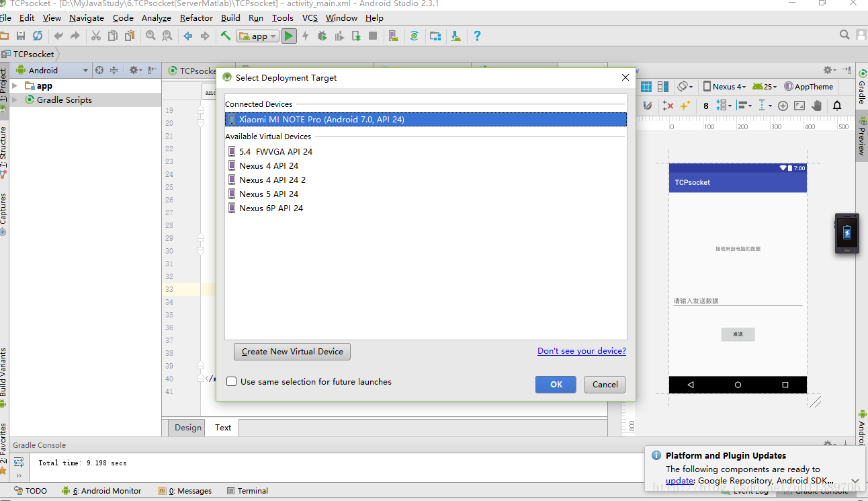Open the Align dropdown in preview toolbar
The height and width of the screenshot is (501, 868).
point(744,106)
